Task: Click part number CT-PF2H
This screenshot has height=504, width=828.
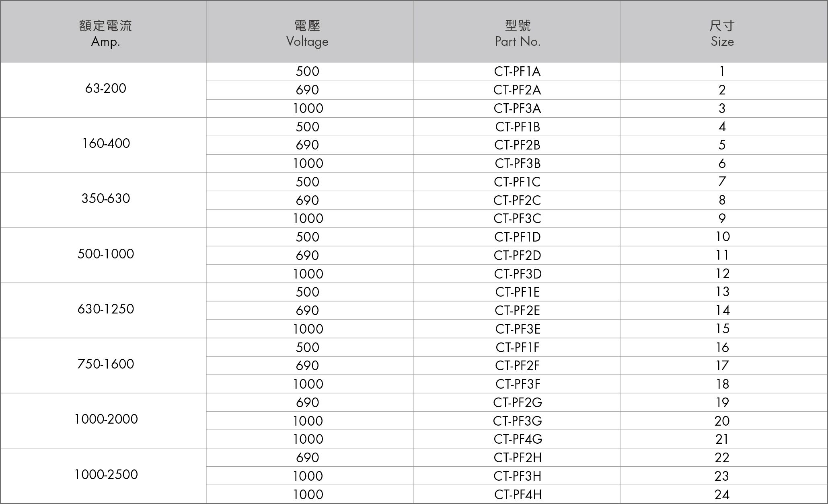Action: [x=517, y=457]
